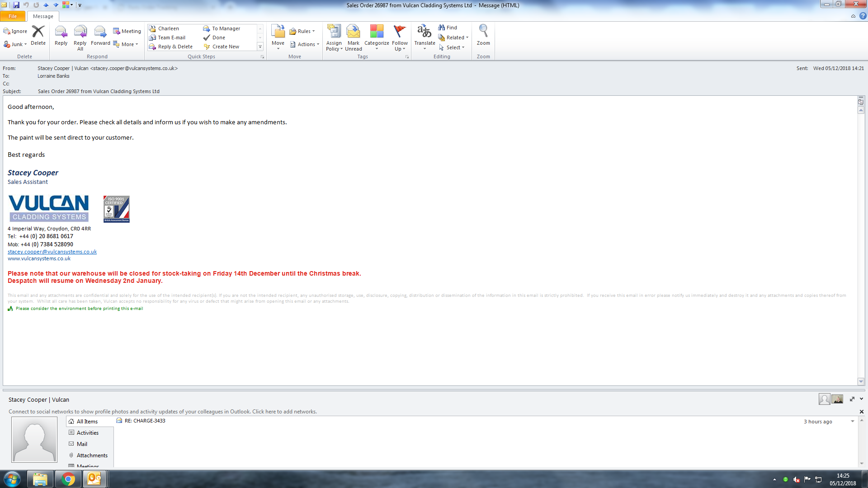
Task: Open Google Chrome from the taskbar
Action: click(68, 479)
